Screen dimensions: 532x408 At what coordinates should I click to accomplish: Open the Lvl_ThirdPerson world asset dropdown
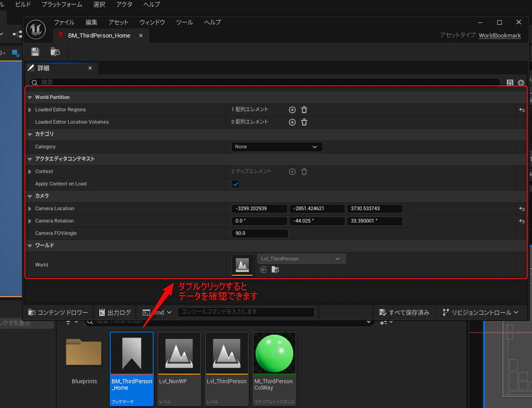pyautogui.click(x=301, y=259)
